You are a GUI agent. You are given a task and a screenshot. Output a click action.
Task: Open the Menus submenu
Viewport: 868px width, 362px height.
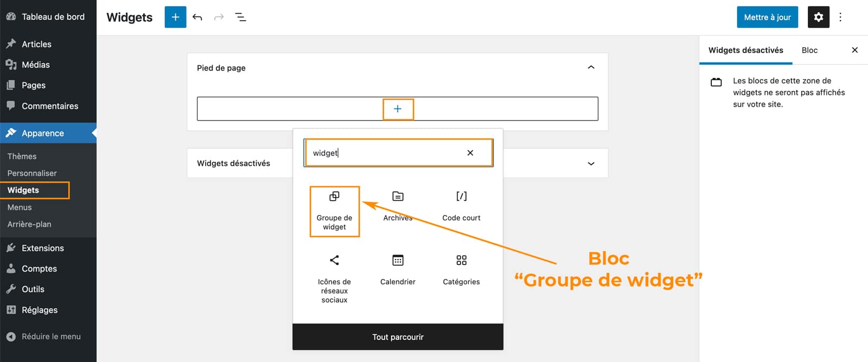coord(20,207)
